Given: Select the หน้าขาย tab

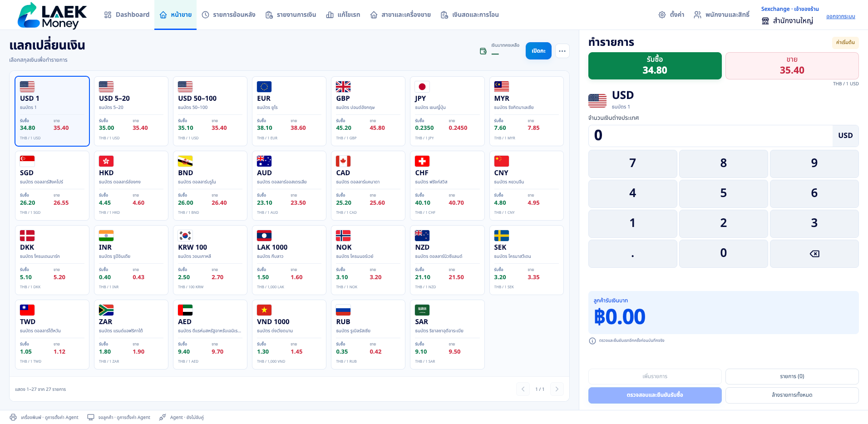Looking at the screenshot, I should (x=175, y=15).
